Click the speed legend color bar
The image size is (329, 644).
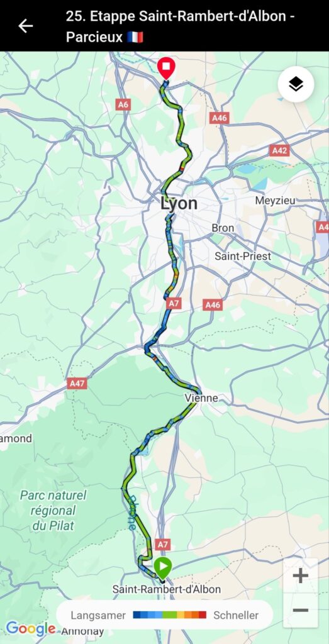point(170,615)
